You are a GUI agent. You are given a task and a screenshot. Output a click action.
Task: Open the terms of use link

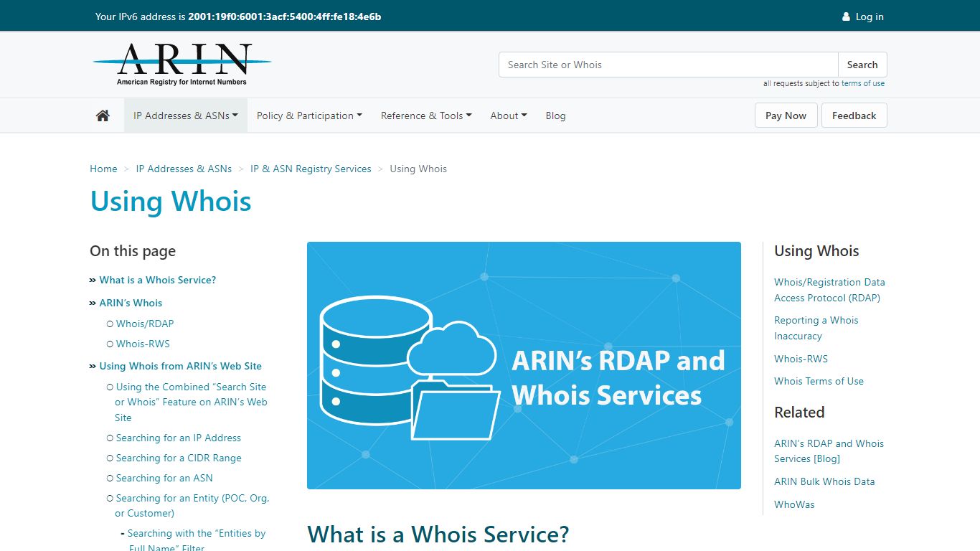point(863,83)
